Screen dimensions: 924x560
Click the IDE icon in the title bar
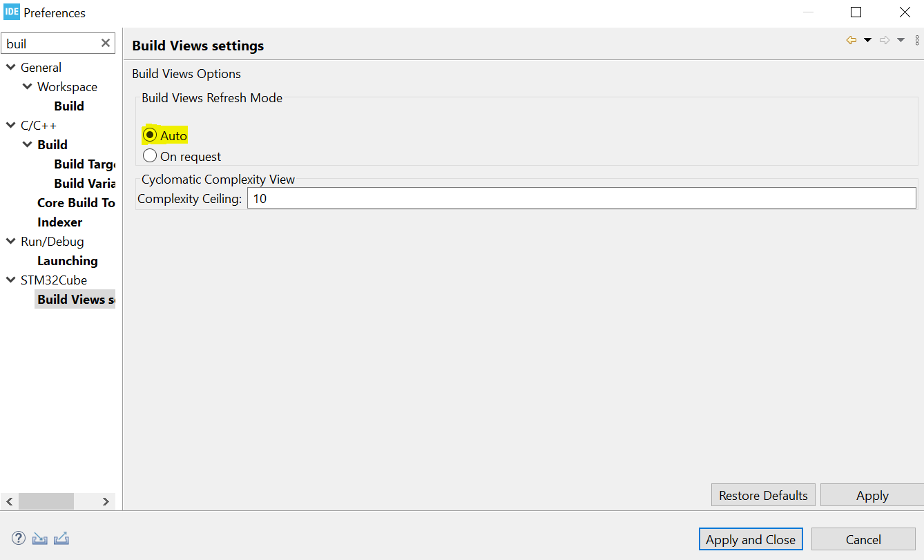click(10, 12)
